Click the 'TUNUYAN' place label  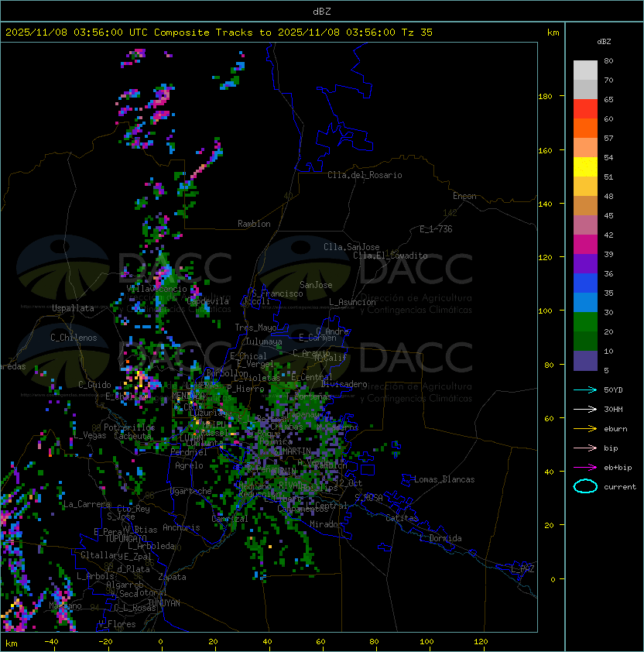tap(164, 603)
